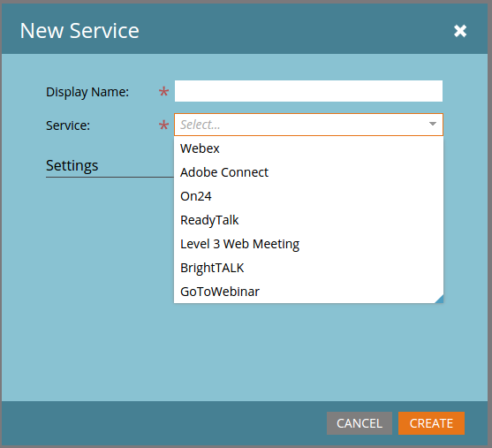Choose Adobe Connect option
The width and height of the screenshot is (492, 448).
[308, 172]
